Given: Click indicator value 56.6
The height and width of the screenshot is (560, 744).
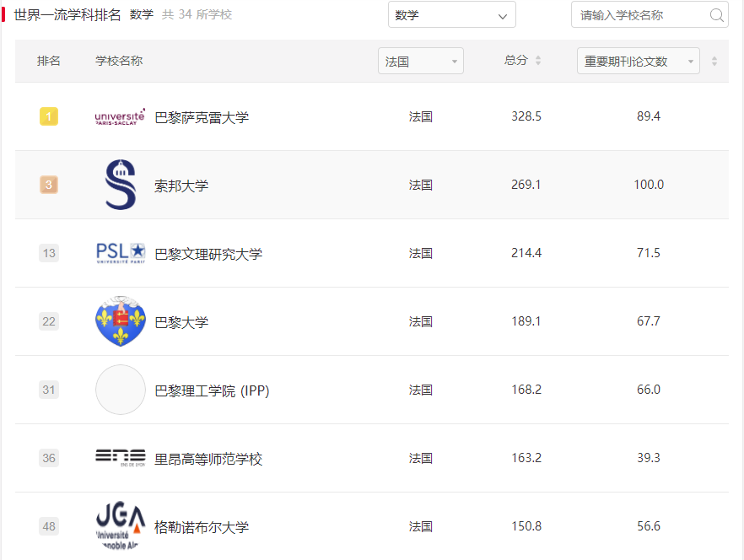Looking at the screenshot, I should pos(649,526).
